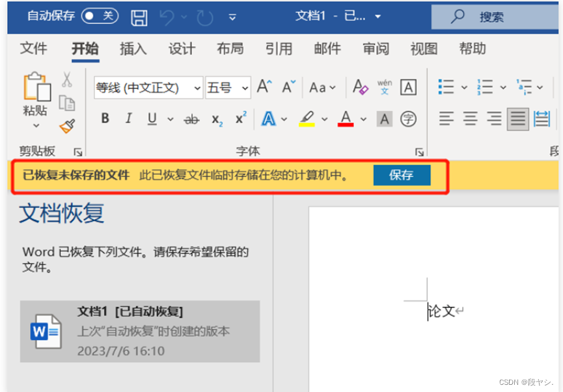Open the Bullets library dropdown arrow

[x=464, y=87]
